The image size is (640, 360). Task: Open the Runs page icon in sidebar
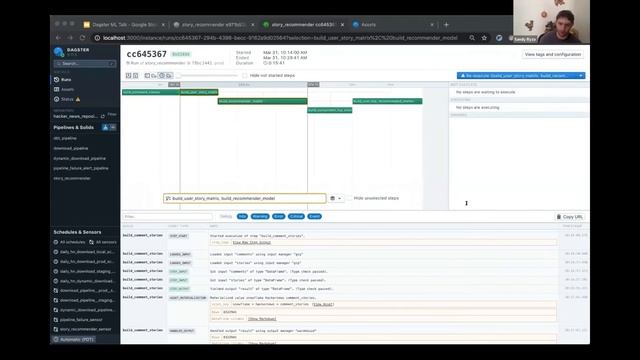click(56, 80)
